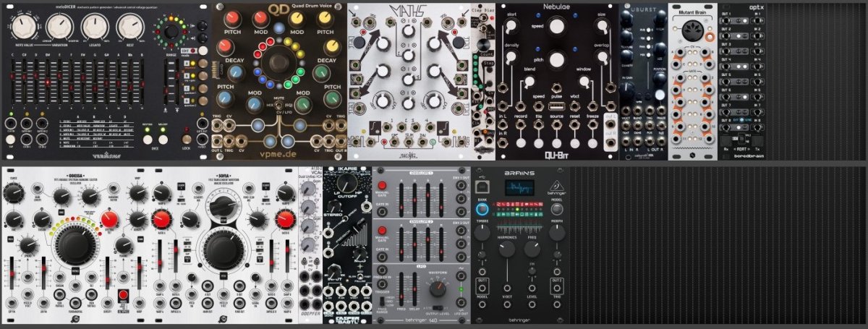Image resolution: width=868 pixels, height=329 pixels.
Task: Push the red Odessa button
Action: pyautogui.click(x=123, y=295)
